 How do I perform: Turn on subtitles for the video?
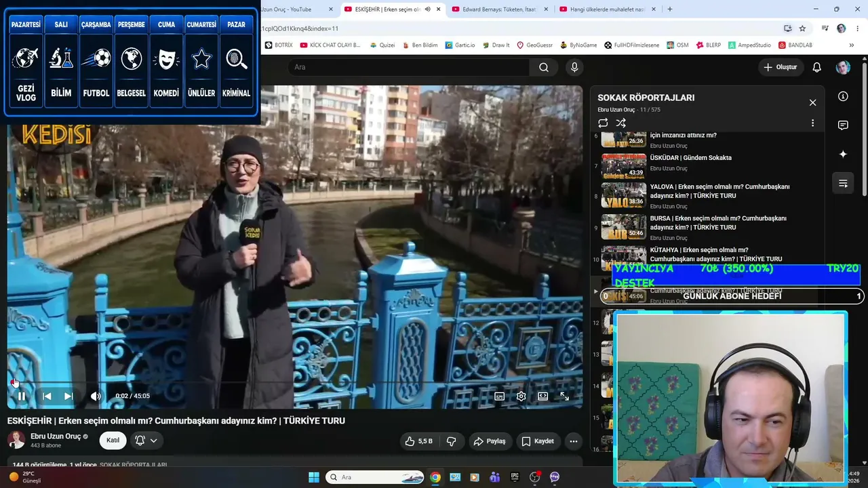tap(499, 396)
